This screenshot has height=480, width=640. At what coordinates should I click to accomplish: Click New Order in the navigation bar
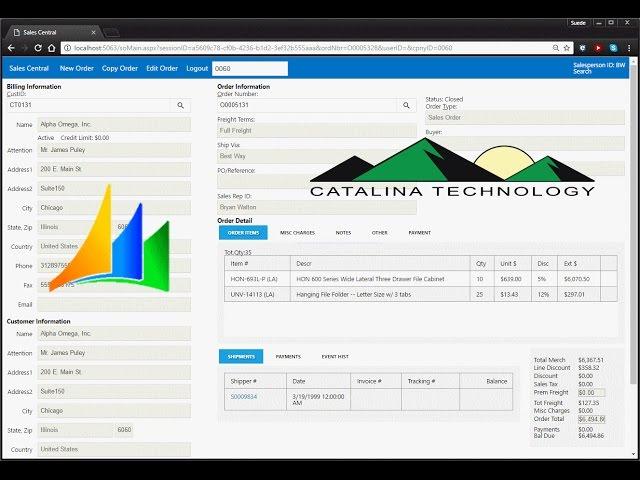(77, 68)
